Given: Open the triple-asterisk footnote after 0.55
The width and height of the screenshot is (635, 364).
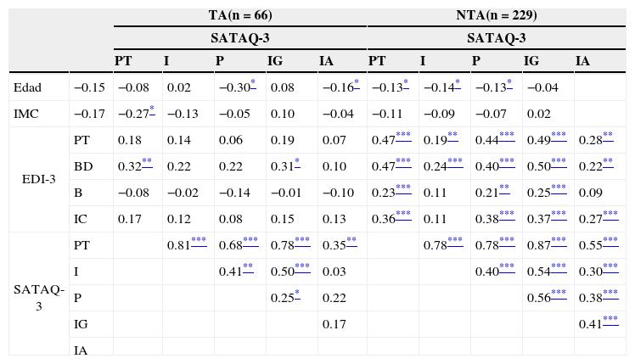Looking at the screenshot, I should coord(610,241).
